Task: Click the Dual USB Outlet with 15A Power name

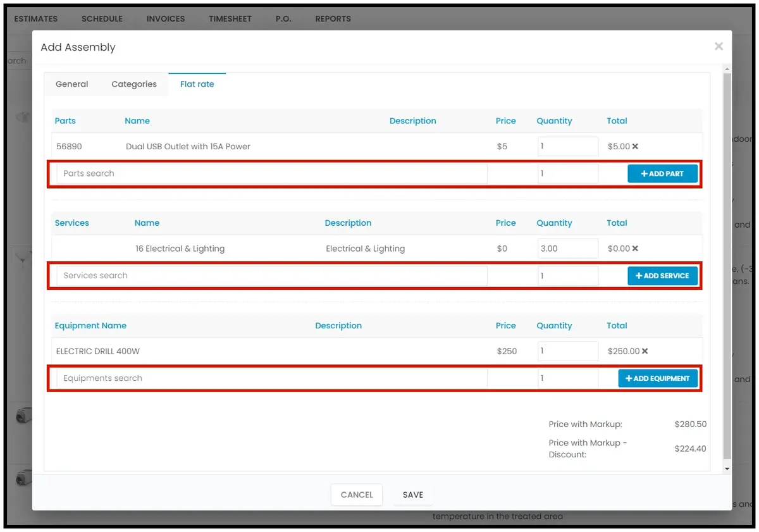Action: click(188, 147)
